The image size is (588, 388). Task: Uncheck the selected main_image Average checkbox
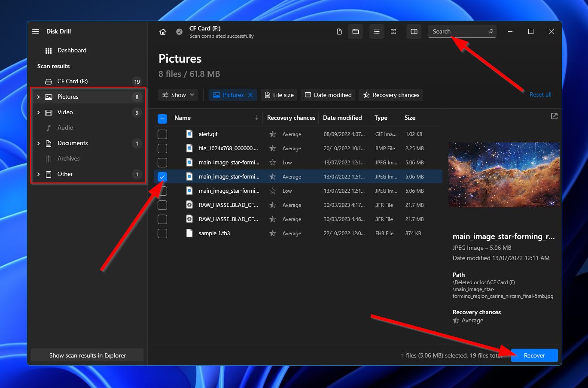[x=162, y=177]
